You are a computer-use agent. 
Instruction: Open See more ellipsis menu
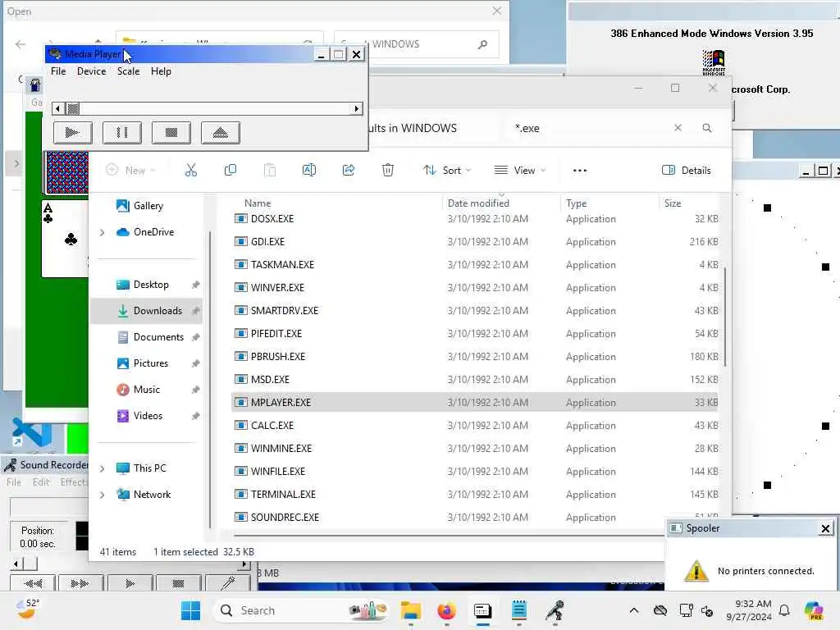pos(580,171)
